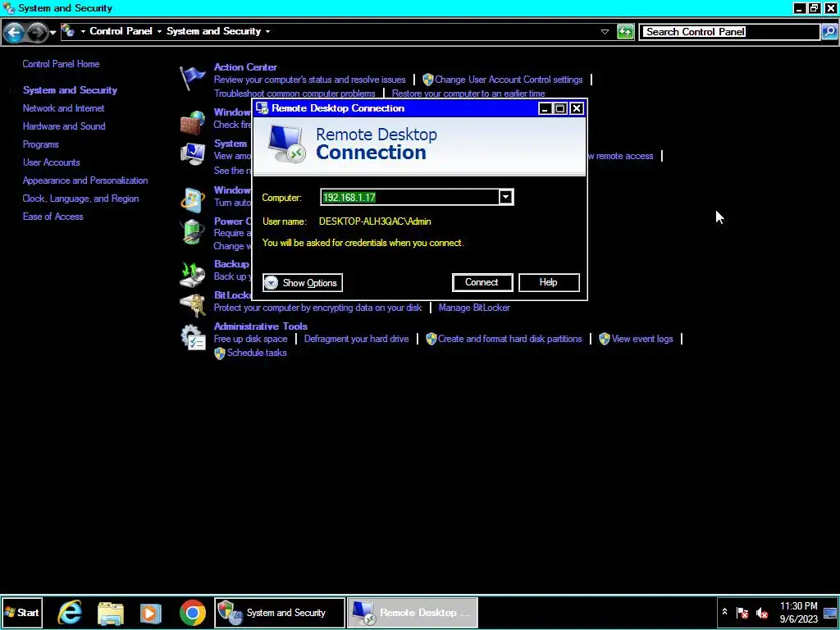Screen dimensions: 840x630
Task: Click Protect your computer by encrypting data link
Action: coord(317,308)
